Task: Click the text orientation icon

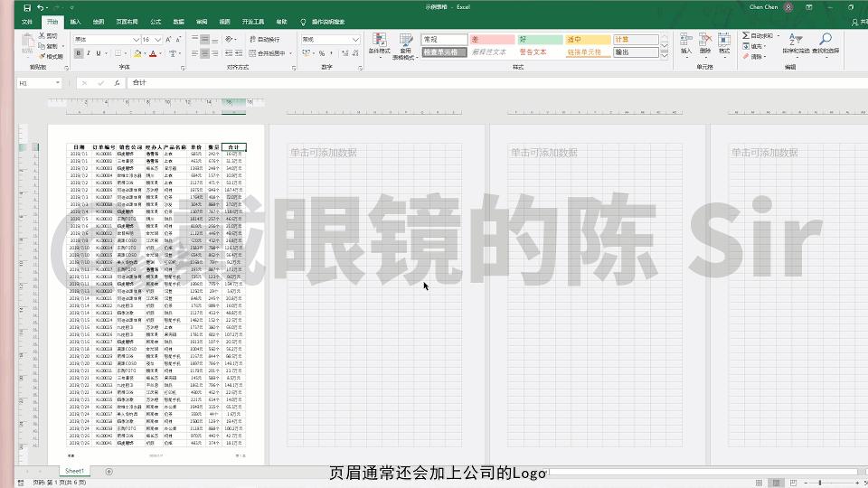Action: point(229,39)
